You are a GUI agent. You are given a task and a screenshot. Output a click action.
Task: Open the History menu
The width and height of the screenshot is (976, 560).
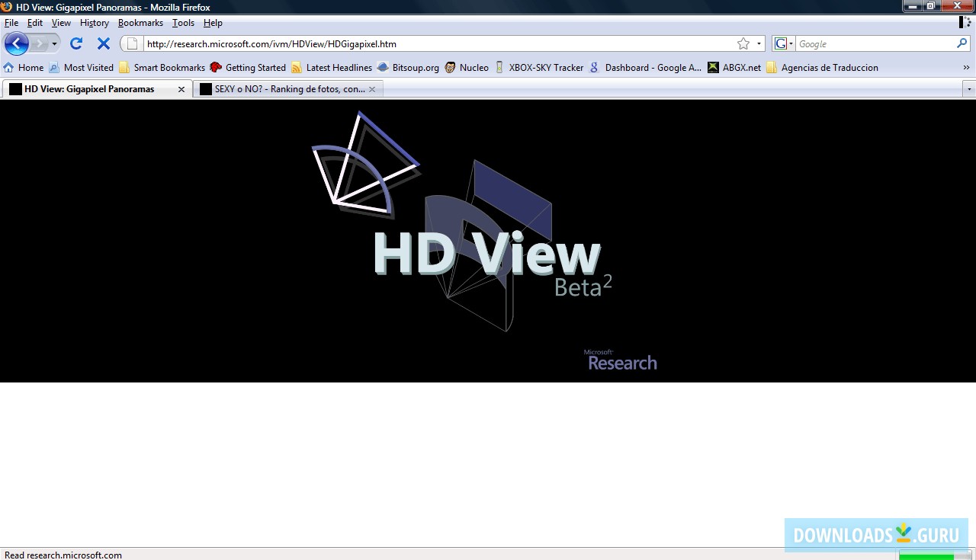coord(95,23)
